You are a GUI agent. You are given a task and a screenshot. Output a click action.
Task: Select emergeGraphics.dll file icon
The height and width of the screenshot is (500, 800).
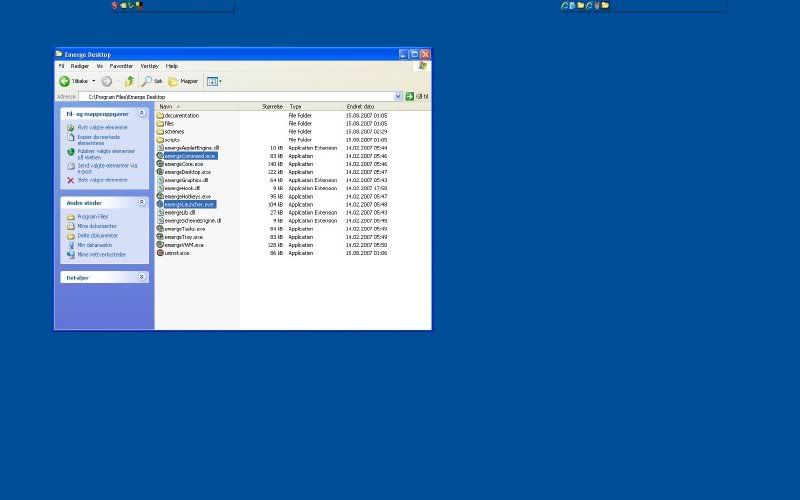click(x=160, y=180)
